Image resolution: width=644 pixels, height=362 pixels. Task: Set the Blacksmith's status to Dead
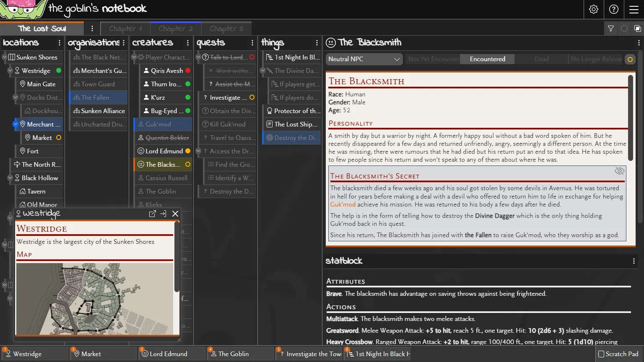tap(541, 59)
